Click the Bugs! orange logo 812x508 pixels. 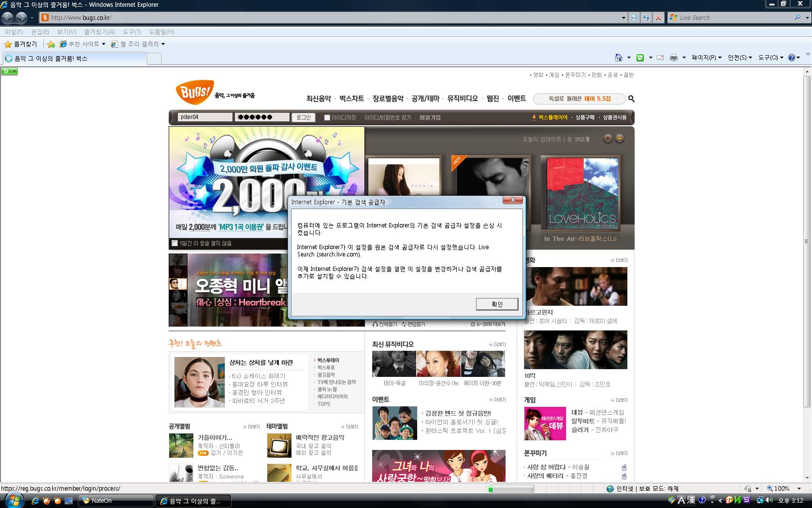194,92
